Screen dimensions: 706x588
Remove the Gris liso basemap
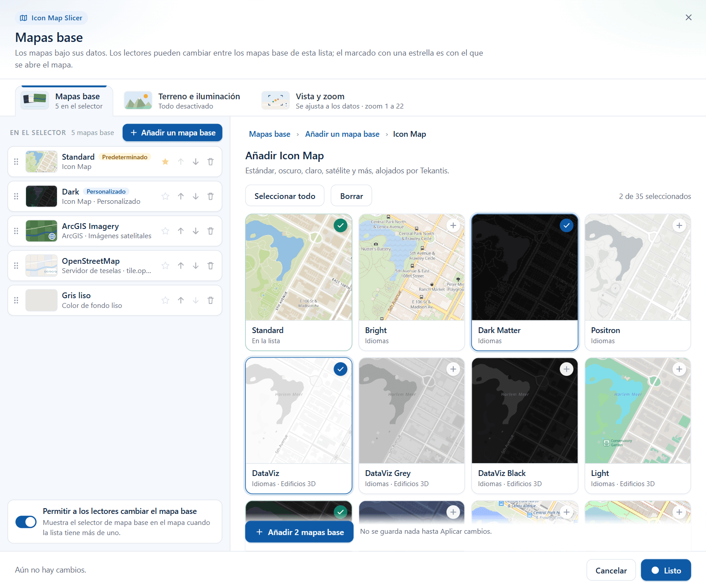210,300
